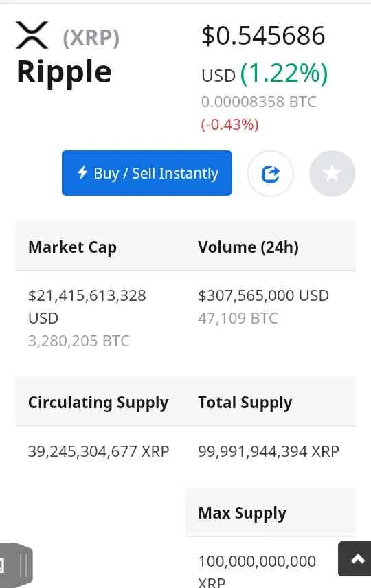
Task: Tap the Circulating Supply header
Action: click(98, 403)
